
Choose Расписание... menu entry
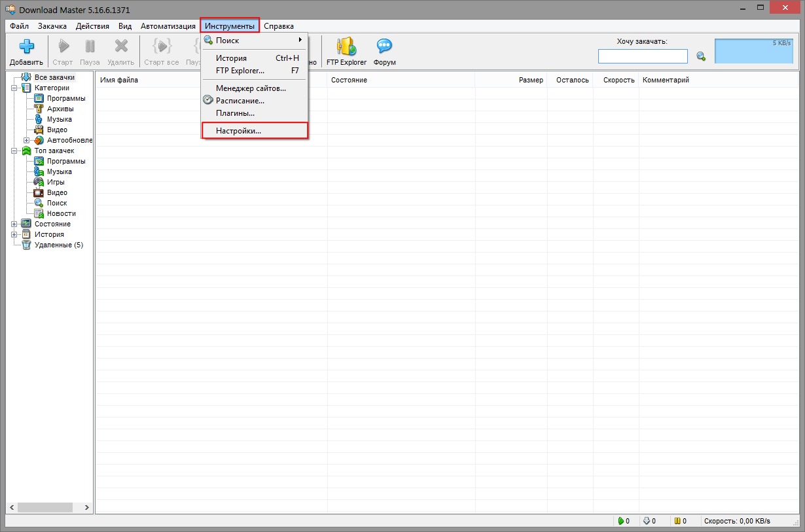[x=255, y=101]
